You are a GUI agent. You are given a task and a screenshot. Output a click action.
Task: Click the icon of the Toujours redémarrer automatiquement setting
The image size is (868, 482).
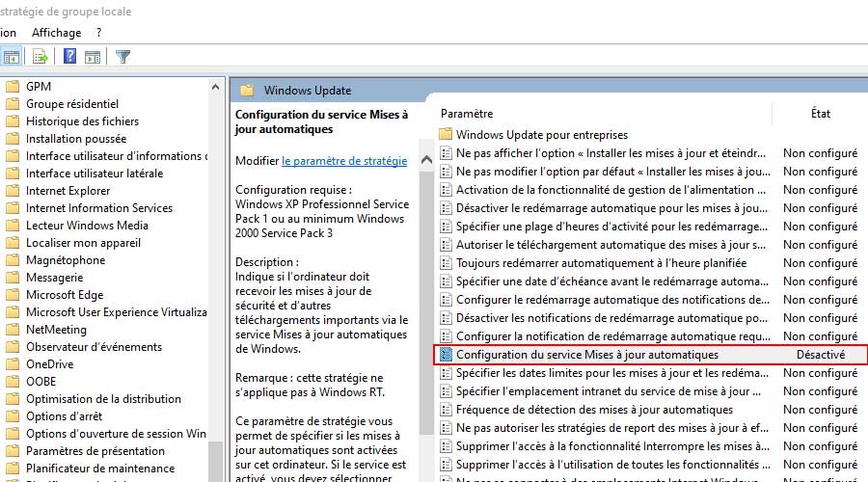click(x=446, y=263)
